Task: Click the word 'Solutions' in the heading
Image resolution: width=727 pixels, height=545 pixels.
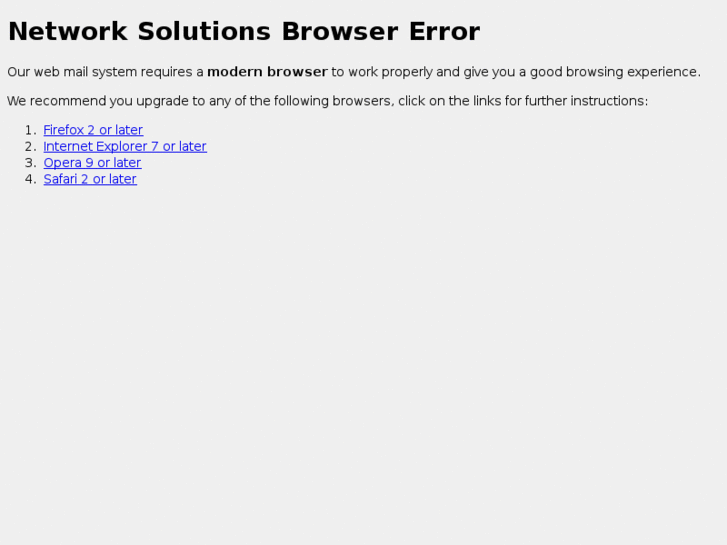Action: (204, 32)
